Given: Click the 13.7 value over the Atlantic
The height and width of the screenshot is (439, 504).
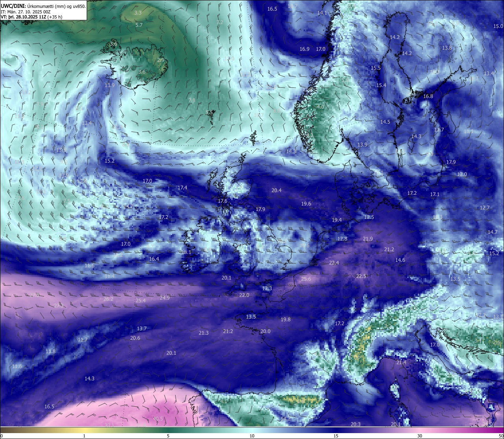Looking at the screenshot, I should (142, 329).
